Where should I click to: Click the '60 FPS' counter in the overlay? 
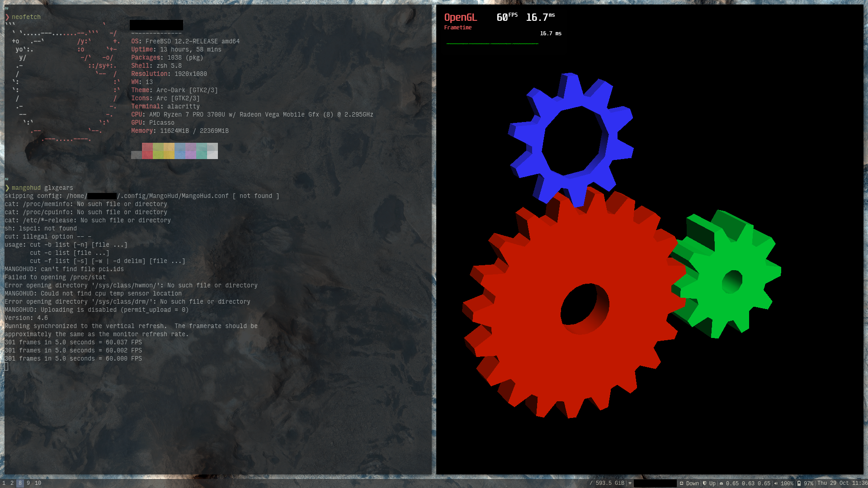tap(507, 17)
